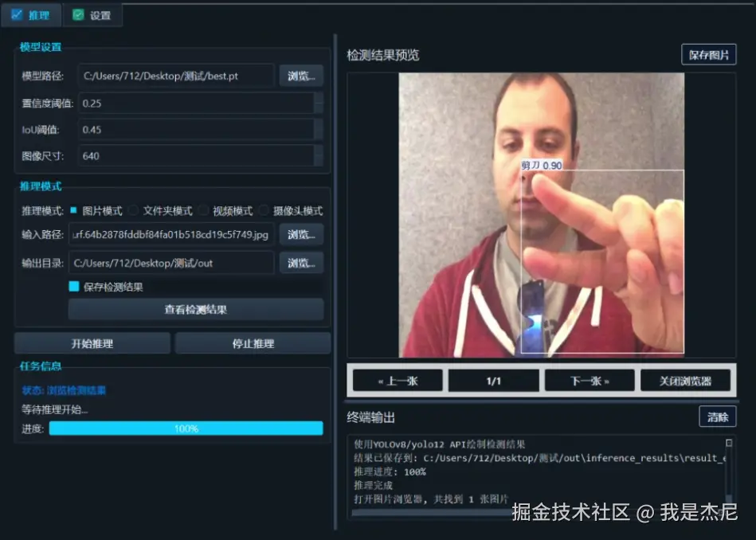Click the blue checkmark icon on 推理 tab
Viewport: 756px width, 540px height.
[18, 14]
